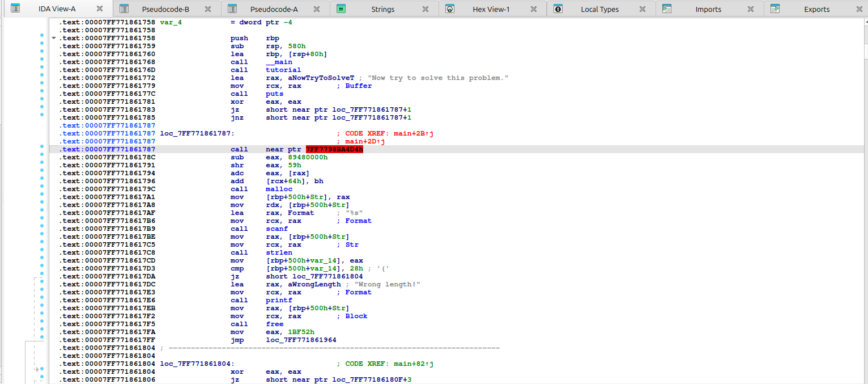
Task: Click the Hex View-1 tab icon
Action: [x=449, y=9]
